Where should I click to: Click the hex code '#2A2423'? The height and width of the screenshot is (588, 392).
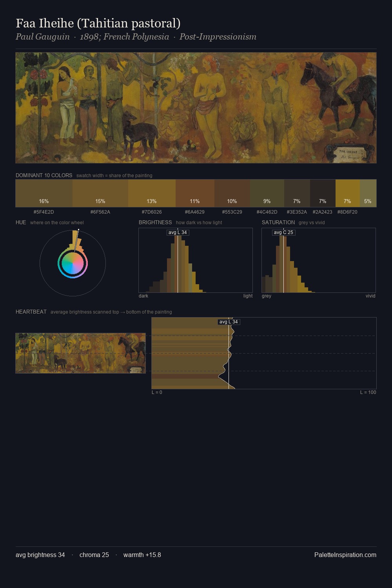coord(323,212)
